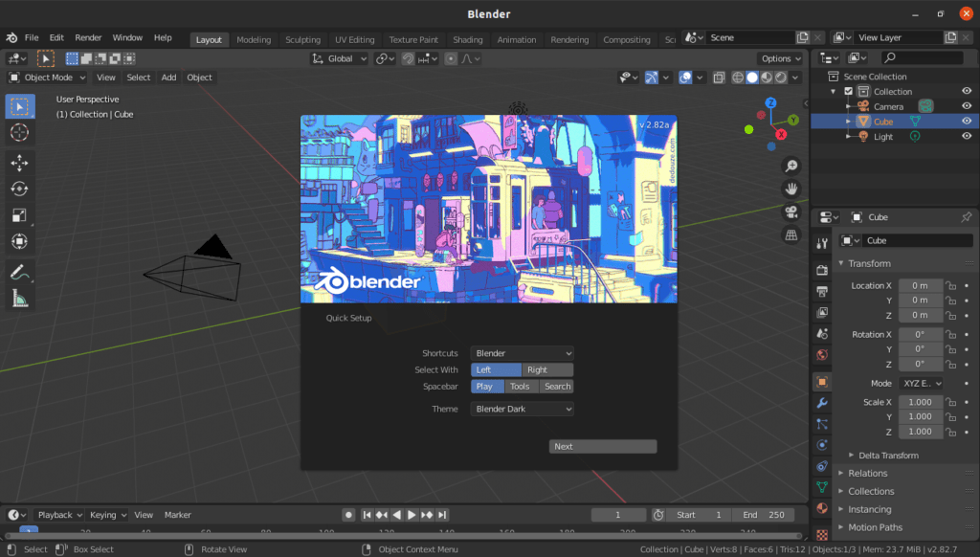Switch to the Sculpting workspace tab

tap(303, 39)
